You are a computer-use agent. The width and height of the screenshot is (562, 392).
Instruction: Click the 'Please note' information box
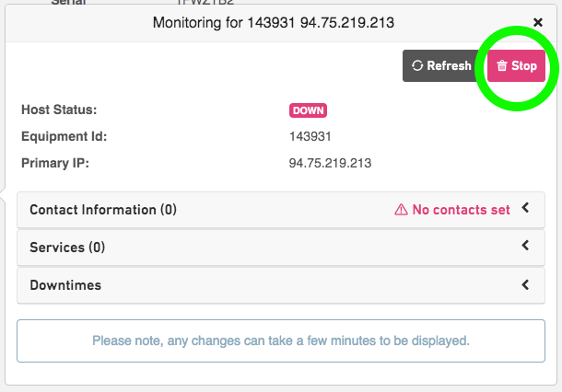(x=281, y=340)
